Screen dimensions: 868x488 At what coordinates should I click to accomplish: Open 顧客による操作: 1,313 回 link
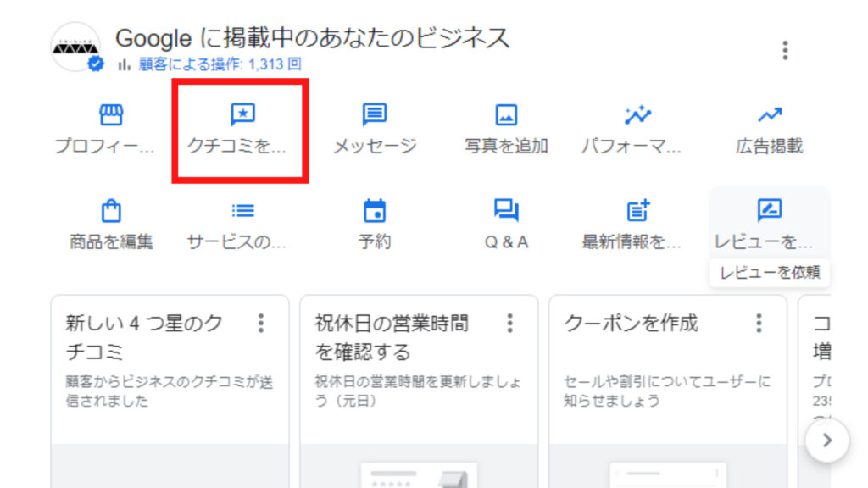point(220,64)
